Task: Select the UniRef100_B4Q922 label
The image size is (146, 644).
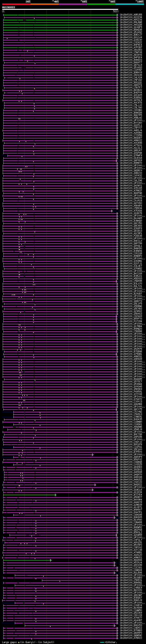Action: click(131, 485)
